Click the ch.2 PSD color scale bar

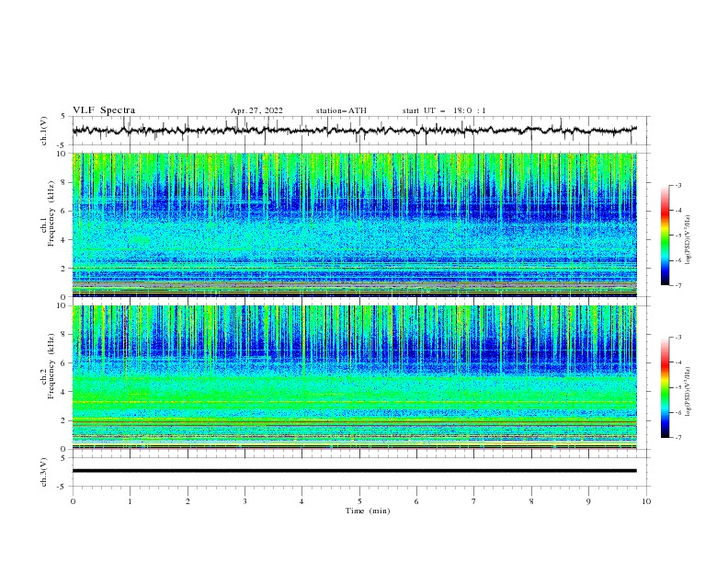[665, 387]
